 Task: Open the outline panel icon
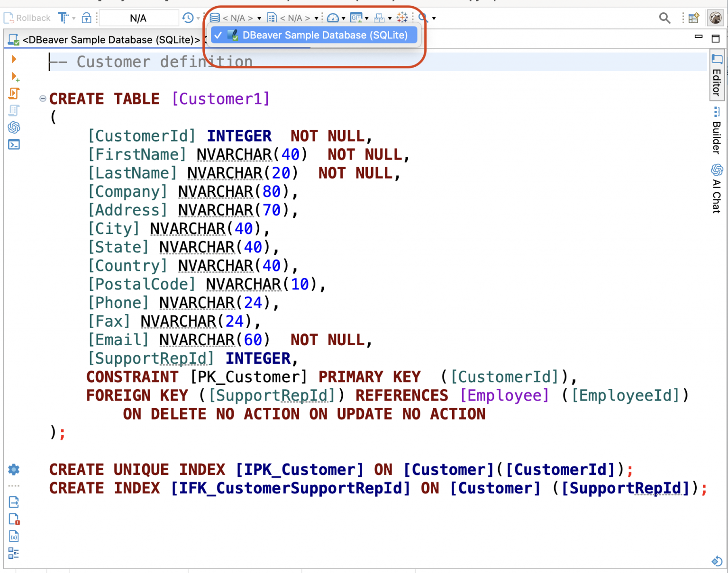pyautogui.click(x=14, y=553)
